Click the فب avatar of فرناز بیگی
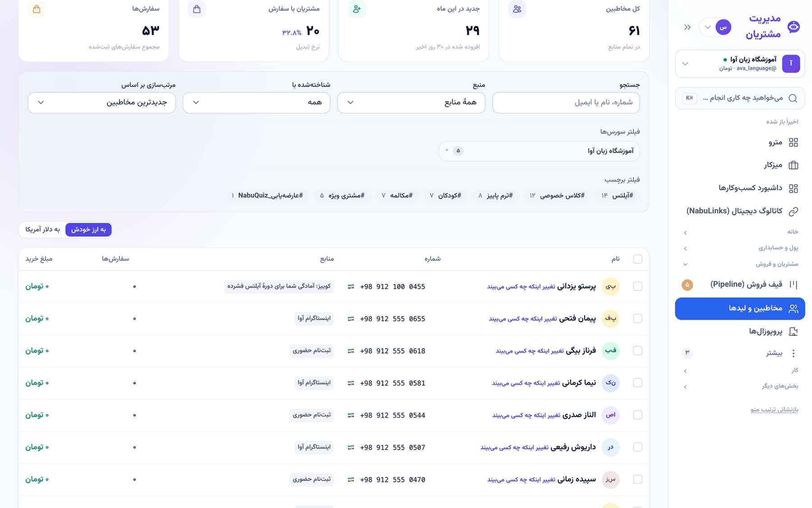Image resolution: width=812 pixels, height=508 pixels. click(611, 351)
